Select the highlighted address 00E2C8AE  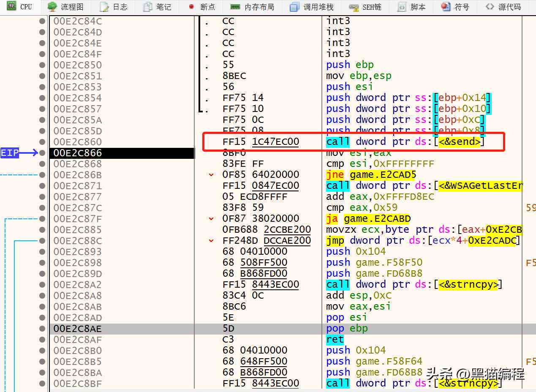click(x=78, y=329)
